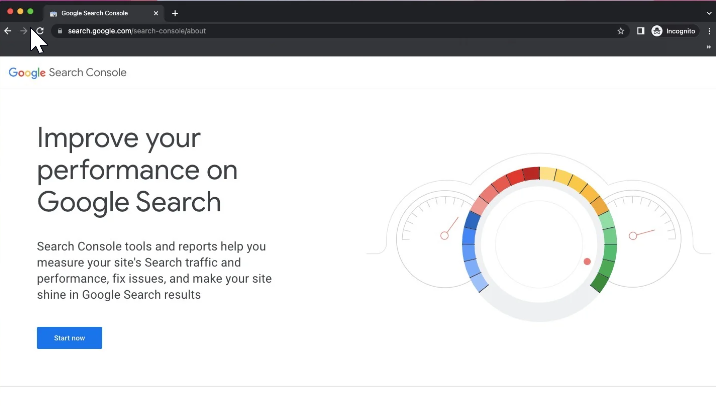Click the browser forward arrow
The height and width of the screenshot is (406, 716).
point(24,31)
